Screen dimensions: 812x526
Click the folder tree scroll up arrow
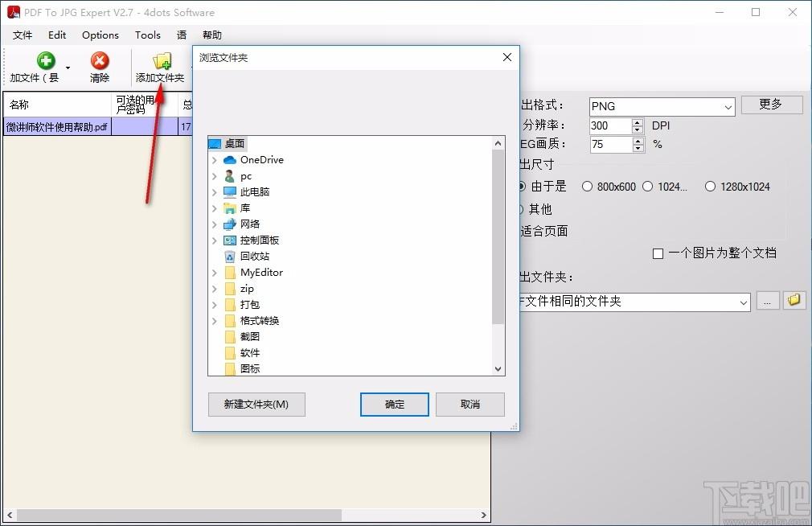[498, 143]
